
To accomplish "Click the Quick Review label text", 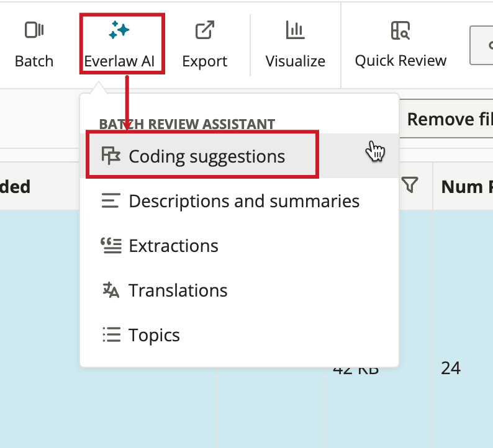I will click(x=400, y=61).
